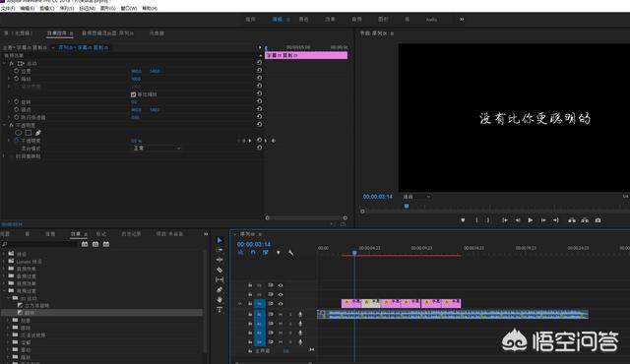Image resolution: width=630 pixels, height=364 pixels.
Task: Select the Track Select Forward tool
Action: 220,250
